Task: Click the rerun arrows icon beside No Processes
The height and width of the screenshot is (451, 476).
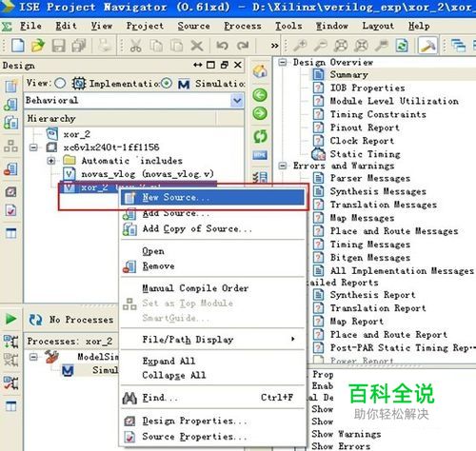Action: click(x=35, y=320)
